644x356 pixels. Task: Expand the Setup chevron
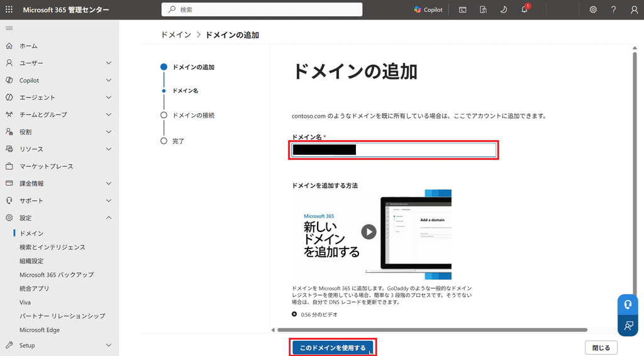pos(108,345)
